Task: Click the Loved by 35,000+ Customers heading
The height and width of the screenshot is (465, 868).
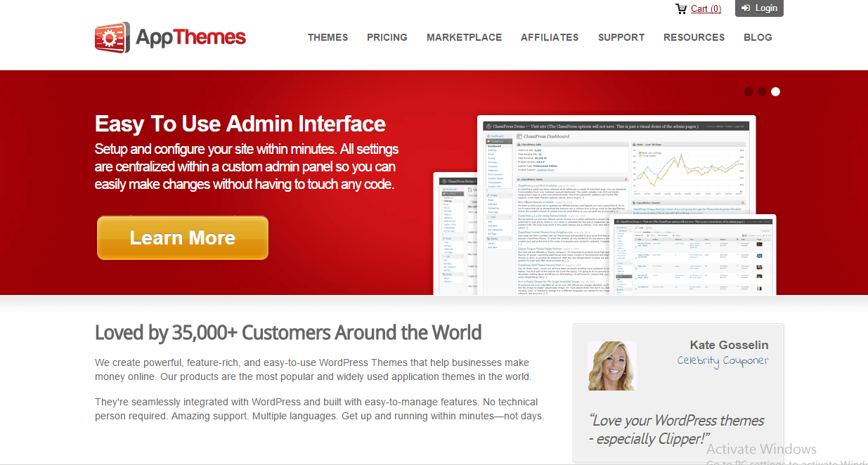Action: [x=288, y=332]
